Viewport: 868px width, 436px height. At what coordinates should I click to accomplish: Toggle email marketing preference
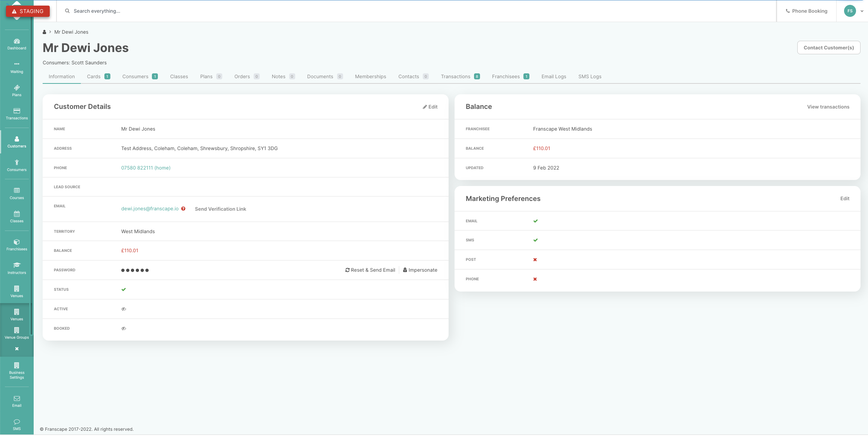click(535, 221)
